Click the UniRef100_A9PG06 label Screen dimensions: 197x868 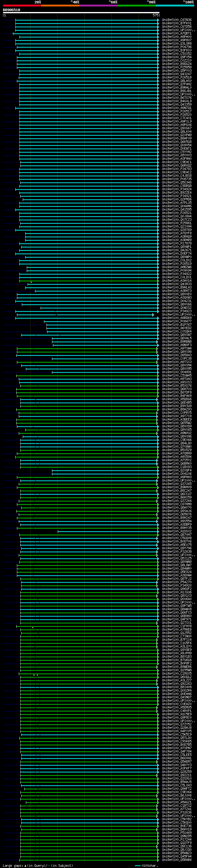point(176,125)
